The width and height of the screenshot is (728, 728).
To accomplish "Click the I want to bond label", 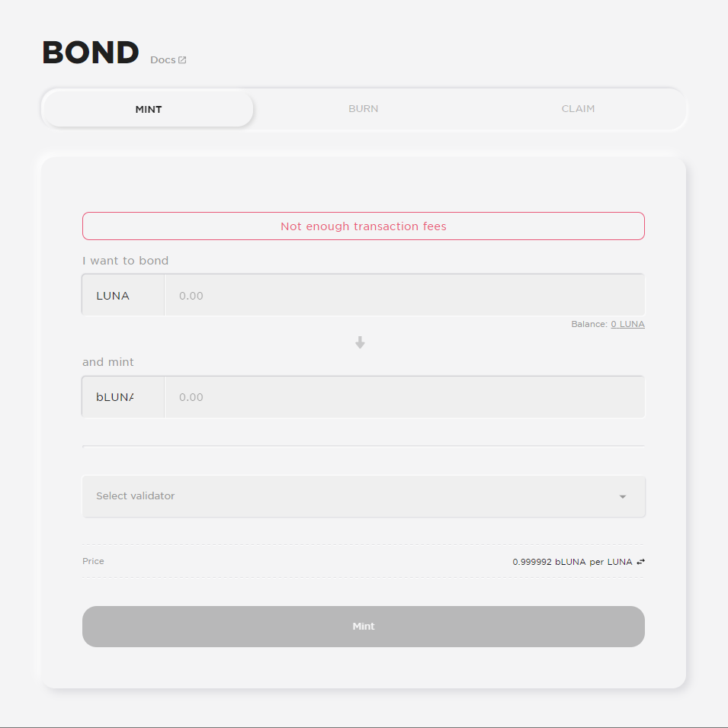I will point(125,261).
